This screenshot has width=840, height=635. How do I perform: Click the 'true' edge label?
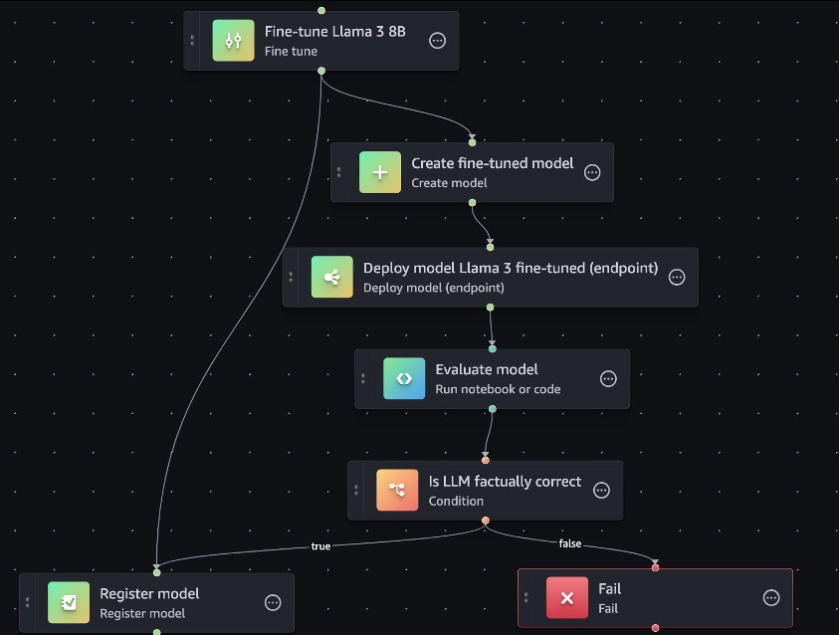coord(320,546)
